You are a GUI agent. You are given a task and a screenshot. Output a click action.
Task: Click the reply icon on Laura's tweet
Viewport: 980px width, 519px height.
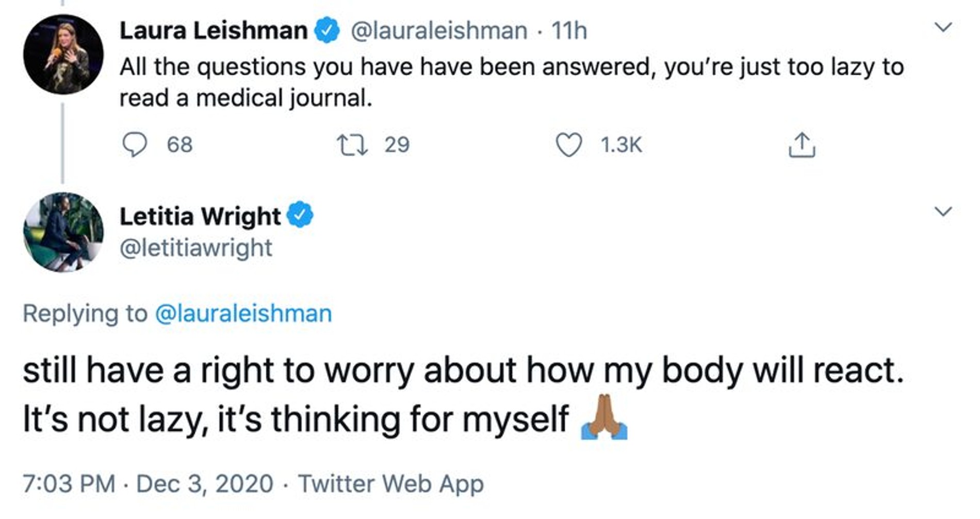134,144
